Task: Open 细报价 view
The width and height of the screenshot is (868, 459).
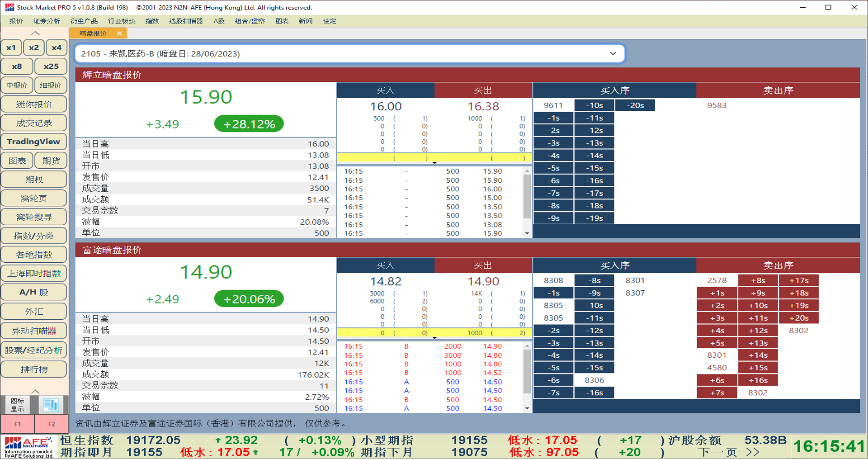Action: (51, 85)
